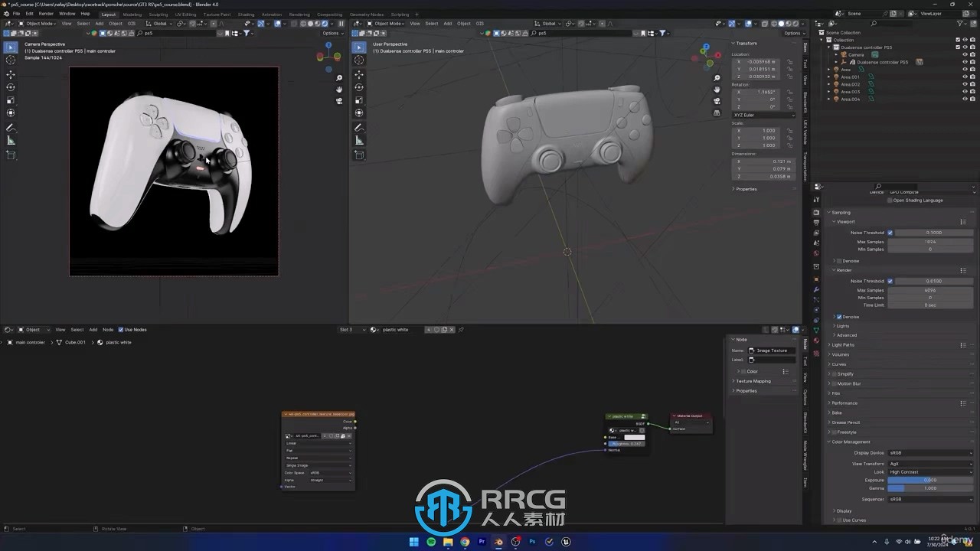Hide the Area.001 light in outliner

click(965, 77)
